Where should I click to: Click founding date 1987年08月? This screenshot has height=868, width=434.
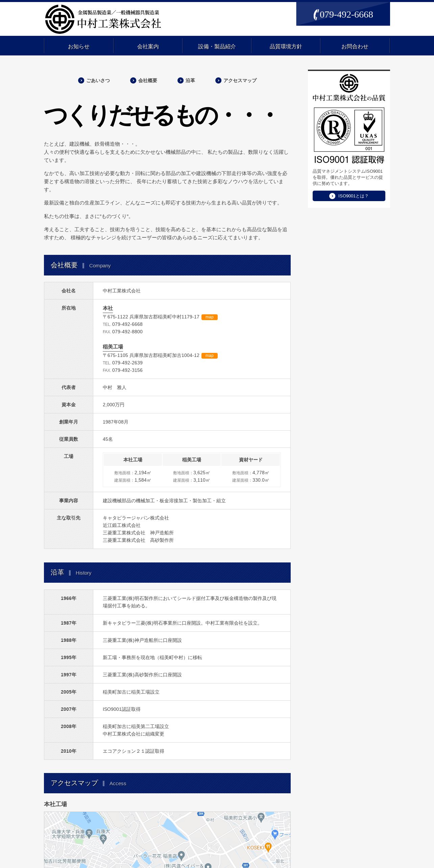pos(115,422)
